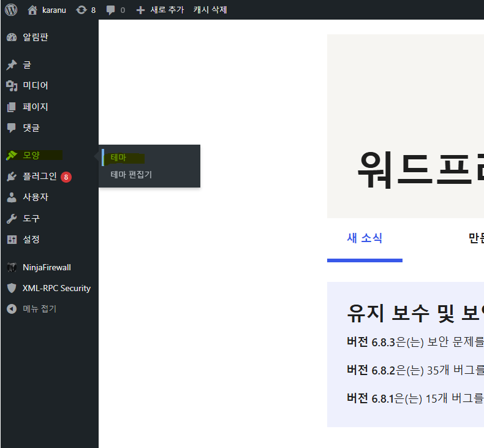Click the comments bubble icon in top bar
This screenshot has height=448, width=484.
coord(110,10)
